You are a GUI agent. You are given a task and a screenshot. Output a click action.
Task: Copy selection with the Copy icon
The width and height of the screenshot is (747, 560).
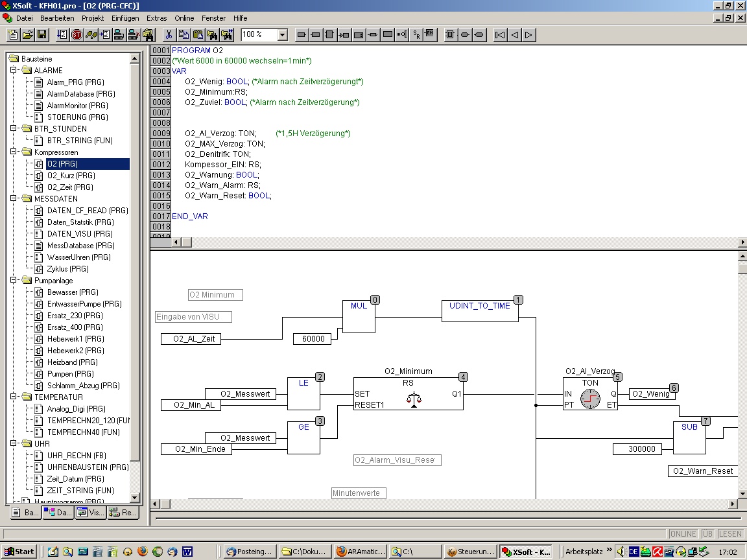tap(183, 35)
